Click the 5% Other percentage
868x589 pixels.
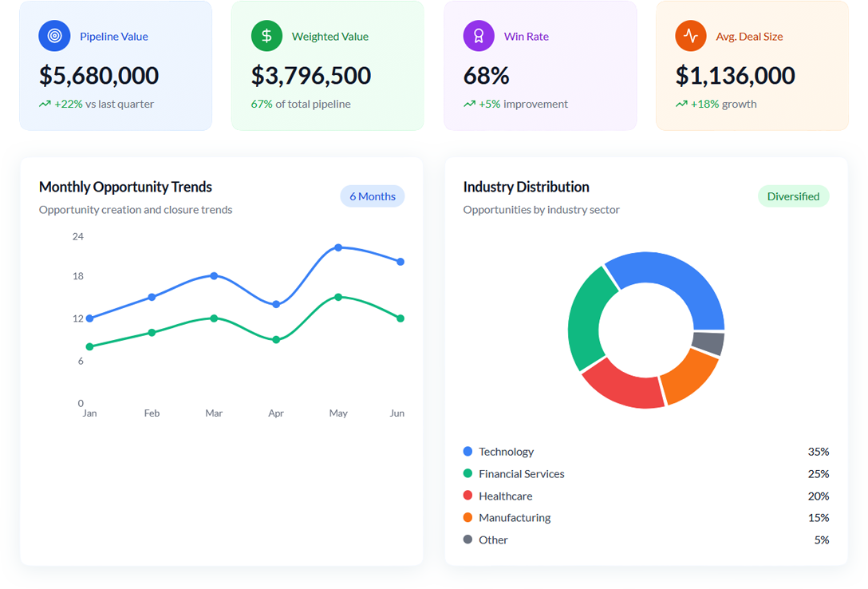(x=822, y=540)
